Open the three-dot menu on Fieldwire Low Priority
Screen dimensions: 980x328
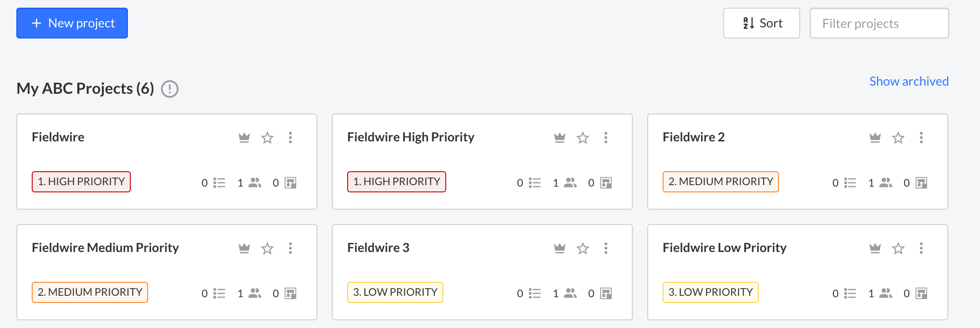click(x=922, y=248)
